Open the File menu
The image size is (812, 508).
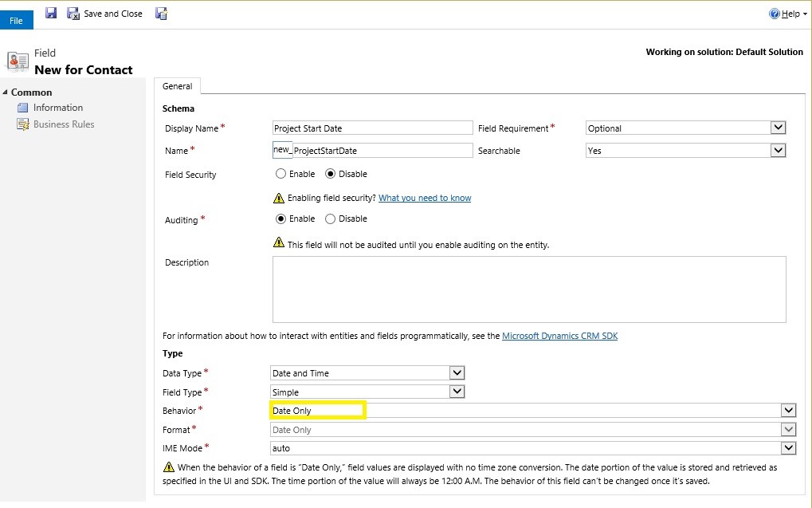point(17,20)
